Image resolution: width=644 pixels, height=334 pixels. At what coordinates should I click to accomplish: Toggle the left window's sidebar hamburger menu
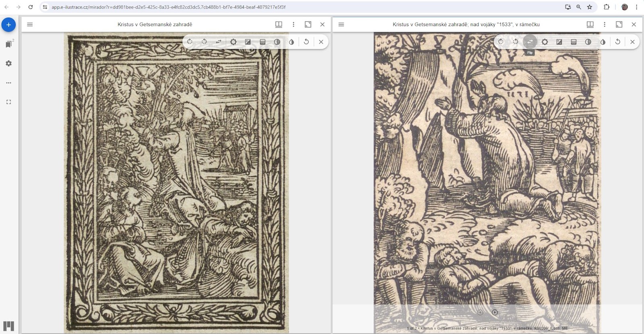[30, 25]
